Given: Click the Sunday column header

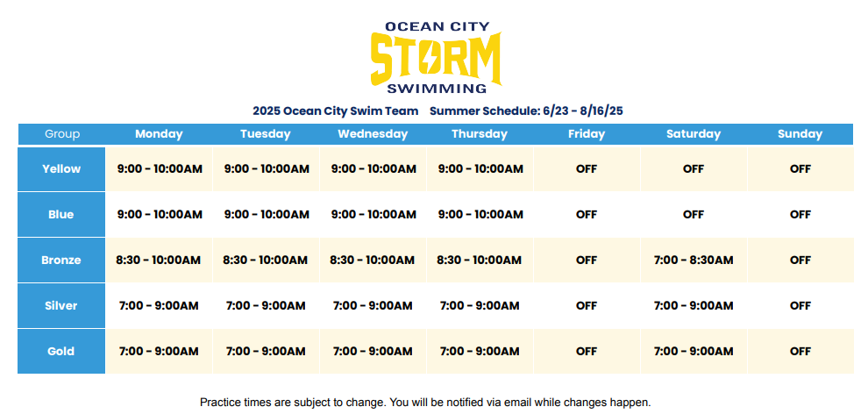Looking at the screenshot, I should coord(800,134).
